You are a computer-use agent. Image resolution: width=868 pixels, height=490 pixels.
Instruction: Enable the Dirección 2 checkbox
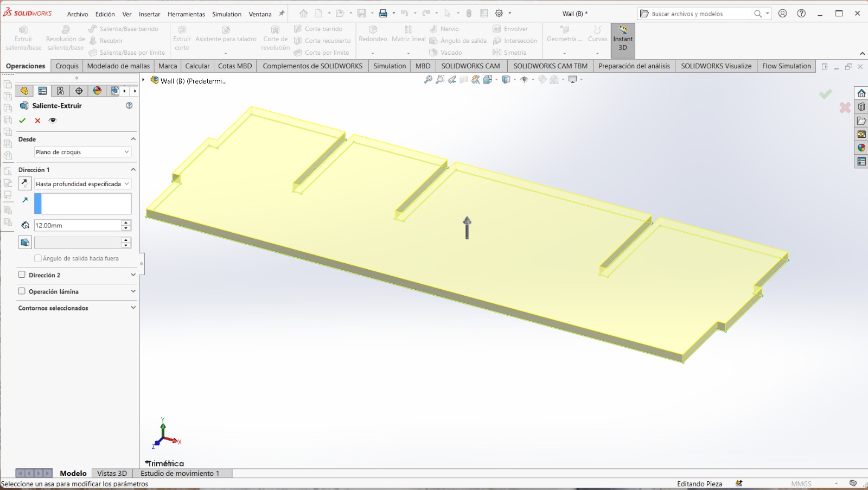tap(22, 275)
